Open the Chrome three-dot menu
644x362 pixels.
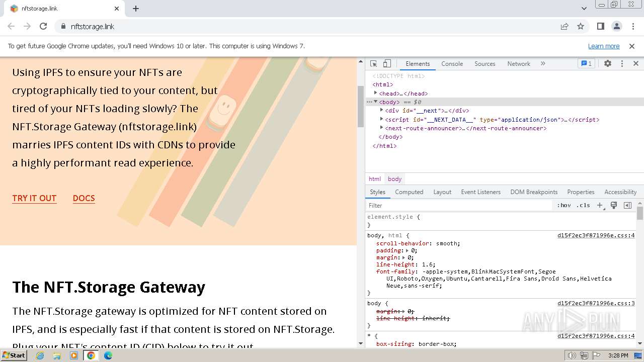632,26
